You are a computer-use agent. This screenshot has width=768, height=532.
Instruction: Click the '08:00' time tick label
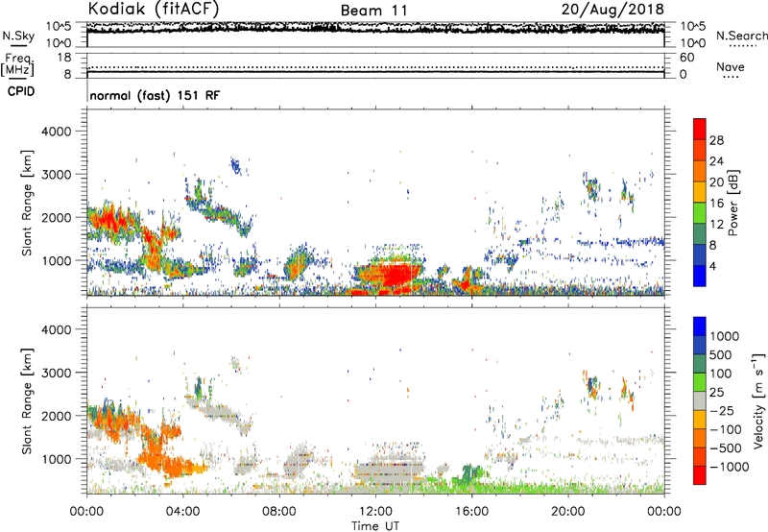(x=279, y=512)
